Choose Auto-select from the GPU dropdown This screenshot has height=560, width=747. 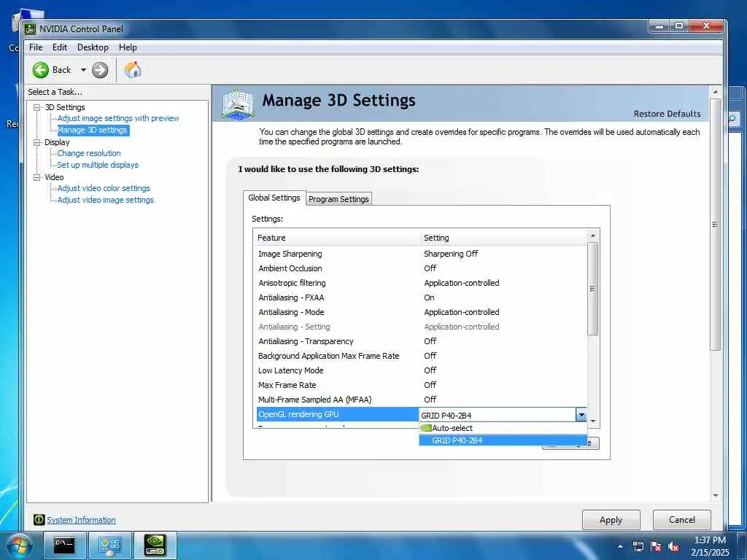coord(503,428)
